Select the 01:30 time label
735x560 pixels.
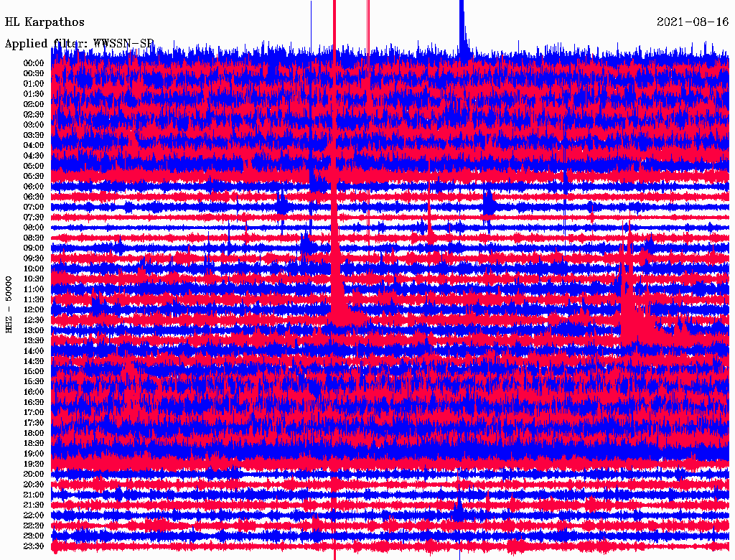click(34, 94)
